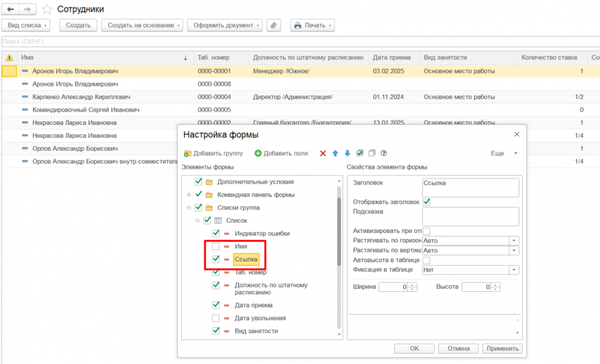Click the Отмена button
Screen dimensions: 600x364
point(458,348)
